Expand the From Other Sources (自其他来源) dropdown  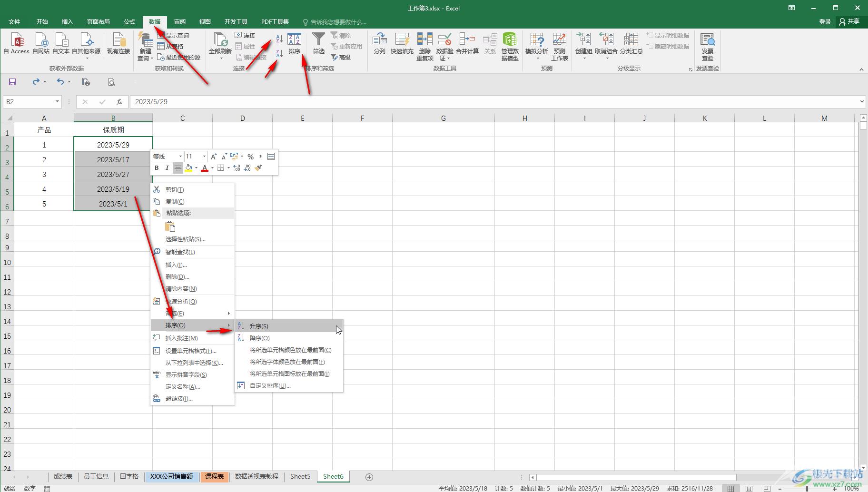pos(86,58)
